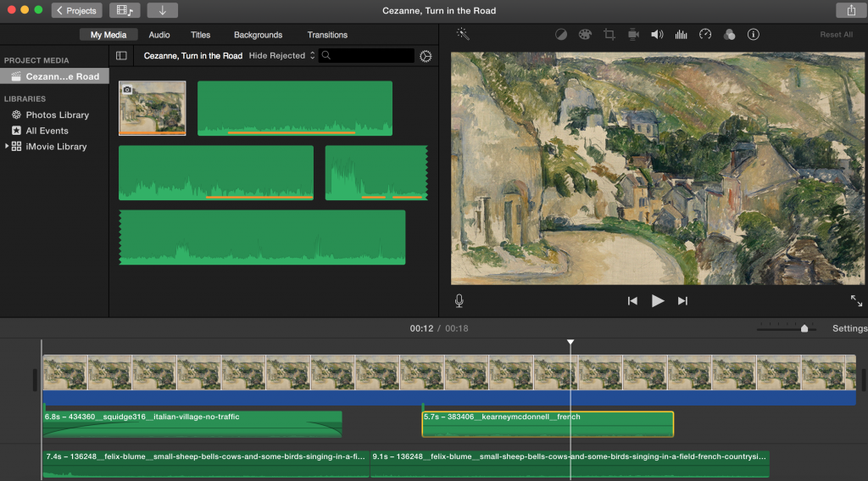Skip to the previous clip

pyautogui.click(x=632, y=301)
